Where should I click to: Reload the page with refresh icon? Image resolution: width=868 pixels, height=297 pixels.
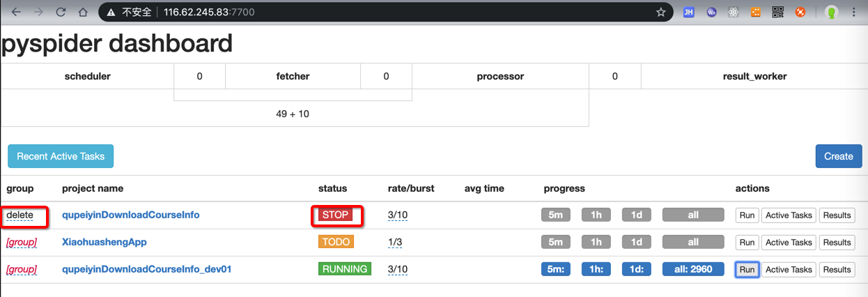click(x=61, y=12)
